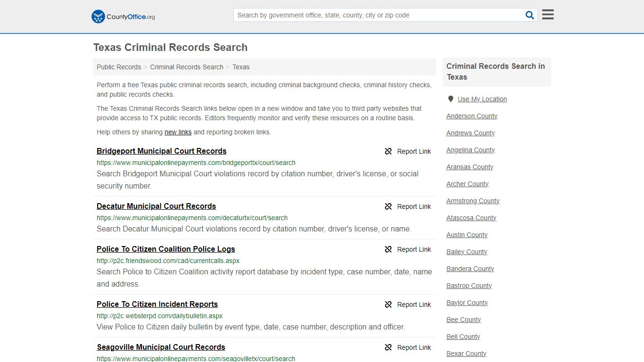This screenshot has height=362, width=644.
Task: Open Decatur Municipal Court Records title
Action: click(156, 206)
